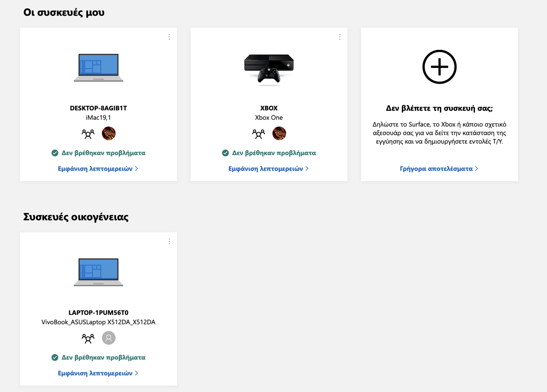
Task: Click the Δηλώστε το Surface description paragraph
Action: pyautogui.click(x=439, y=133)
